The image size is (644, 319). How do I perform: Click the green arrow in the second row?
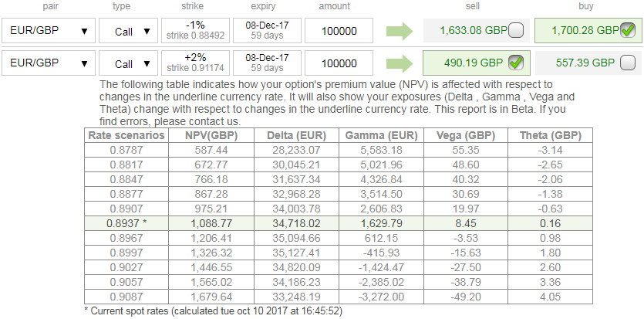(x=398, y=63)
